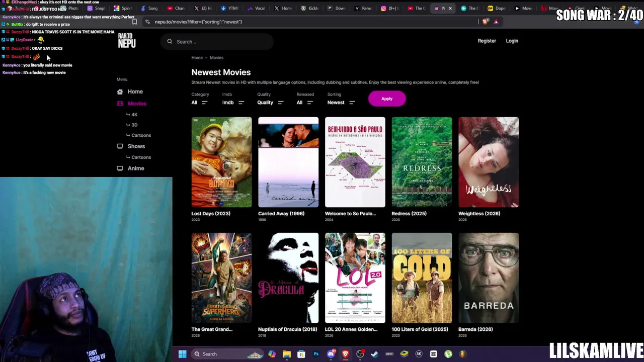Open CapCut from the taskbar
The image size is (644, 362).
point(433,354)
